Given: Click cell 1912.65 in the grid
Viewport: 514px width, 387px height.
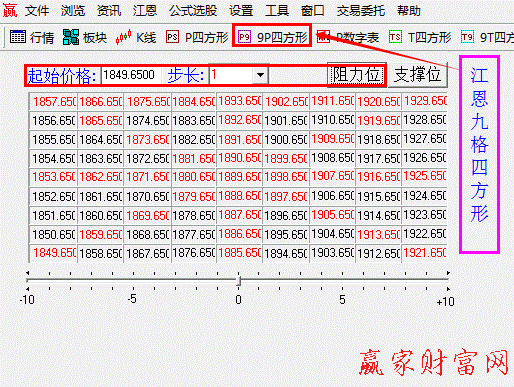Looking at the screenshot, I should click(x=378, y=253).
